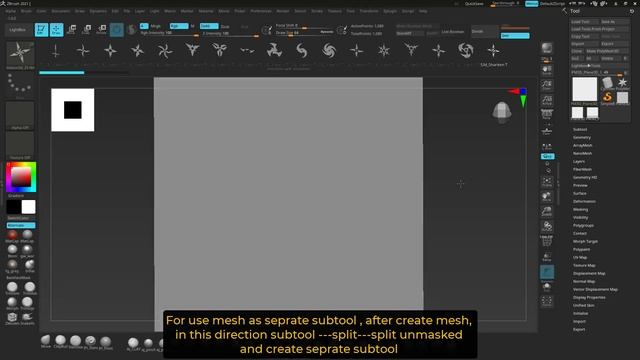Expand the Geometry subpalette
Viewport: 640px width, 360px height.
582,138
